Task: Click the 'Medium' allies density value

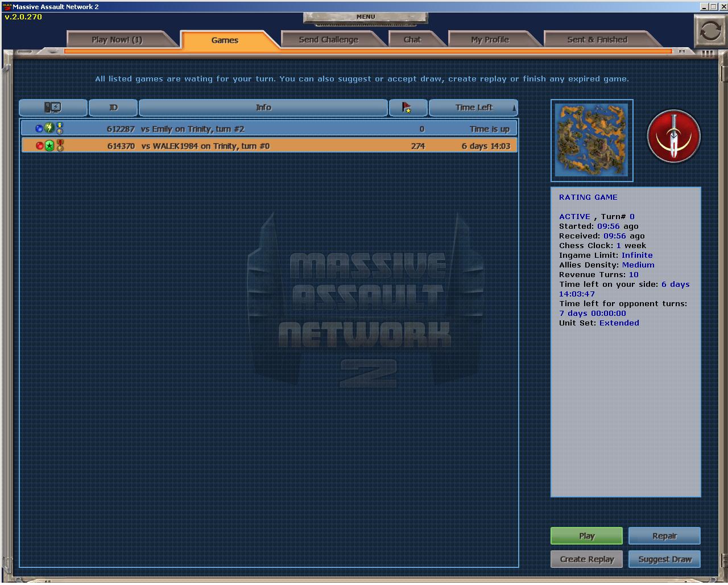Action: pos(638,265)
